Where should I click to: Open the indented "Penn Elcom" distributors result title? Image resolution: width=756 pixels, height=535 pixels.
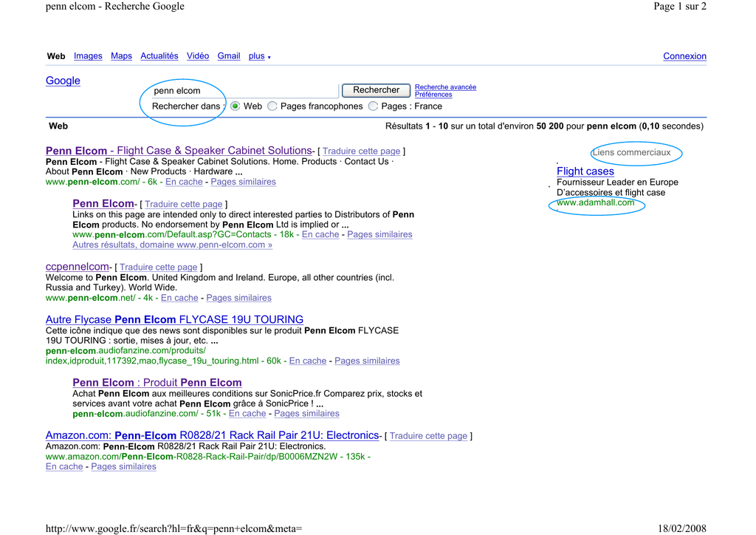[x=103, y=203]
